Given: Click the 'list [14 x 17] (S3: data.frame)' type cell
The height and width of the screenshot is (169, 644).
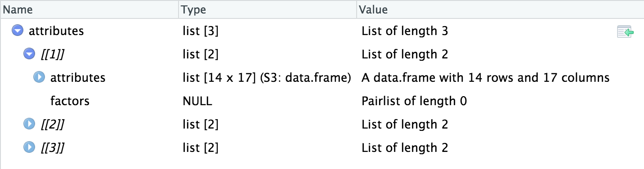Looking at the screenshot, I should click(267, 78).
